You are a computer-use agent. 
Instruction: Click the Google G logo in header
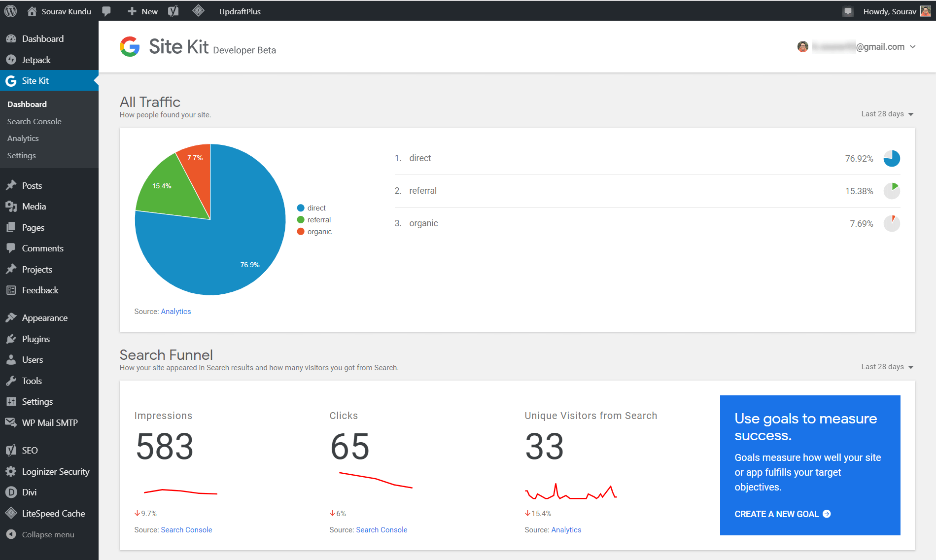[130, 47]
